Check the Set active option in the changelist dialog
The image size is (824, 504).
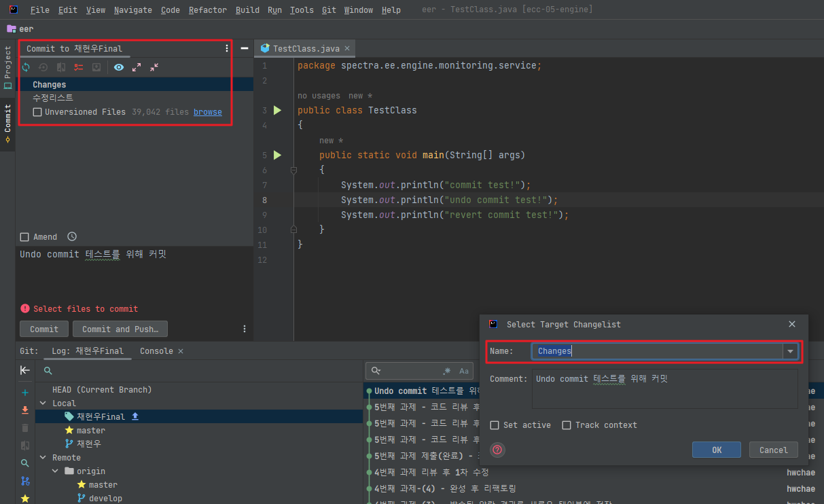point(495,425)
